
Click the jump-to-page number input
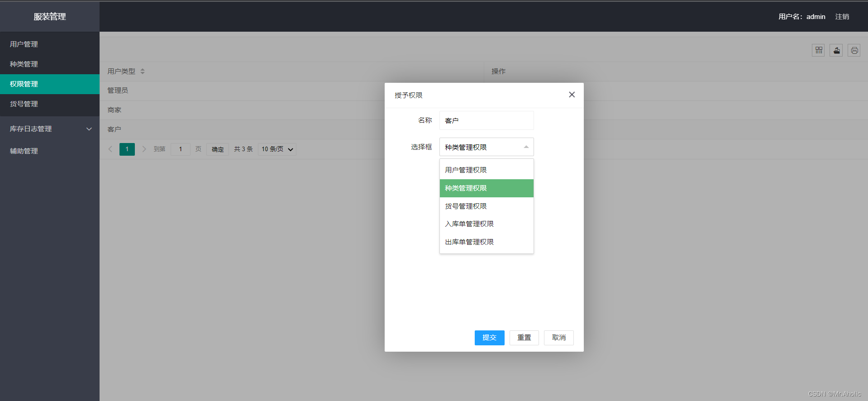[181, 149]
